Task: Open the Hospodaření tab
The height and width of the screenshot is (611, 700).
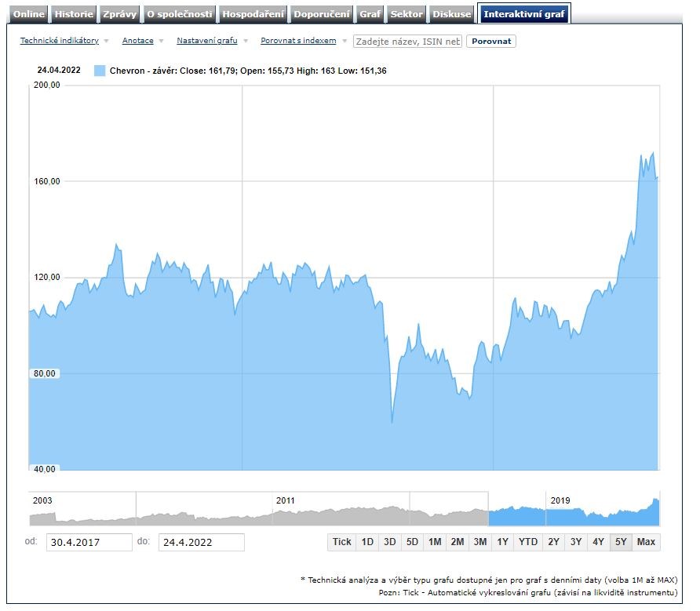Action: tap(253, 14)
